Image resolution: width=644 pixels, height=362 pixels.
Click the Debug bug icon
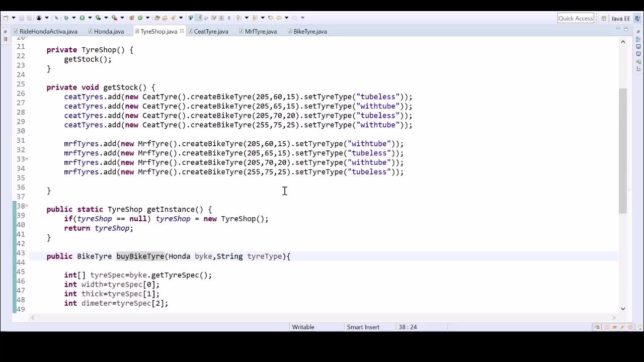[66, 18]
